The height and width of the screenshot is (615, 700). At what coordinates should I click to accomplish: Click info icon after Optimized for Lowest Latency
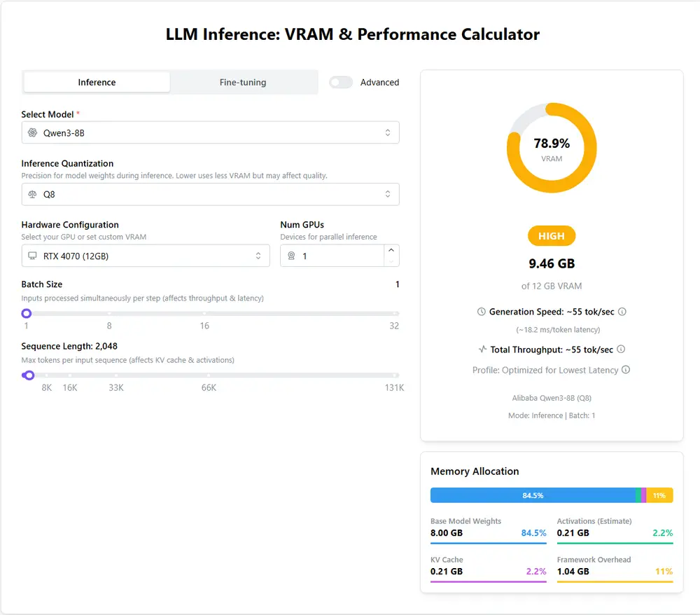click(x=626, y=370)
